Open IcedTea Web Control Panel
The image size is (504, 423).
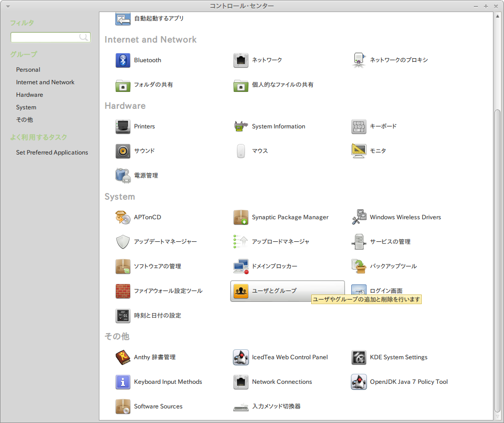tap(240, 357)
